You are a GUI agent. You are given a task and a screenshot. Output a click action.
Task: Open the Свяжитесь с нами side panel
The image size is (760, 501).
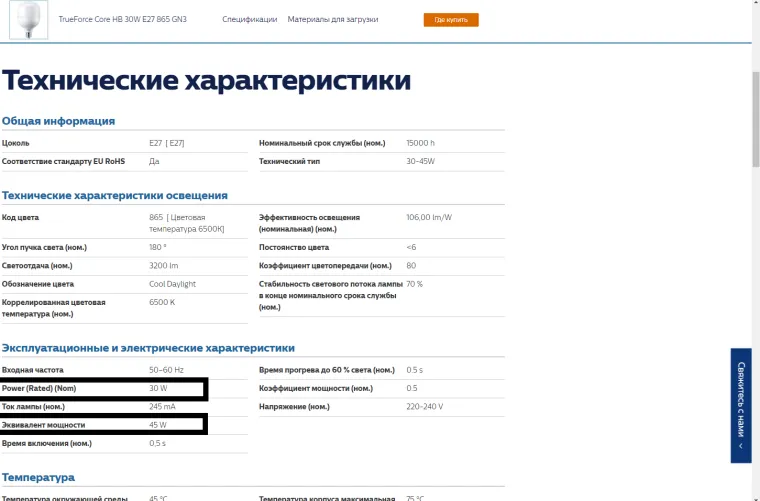[741, 400]
